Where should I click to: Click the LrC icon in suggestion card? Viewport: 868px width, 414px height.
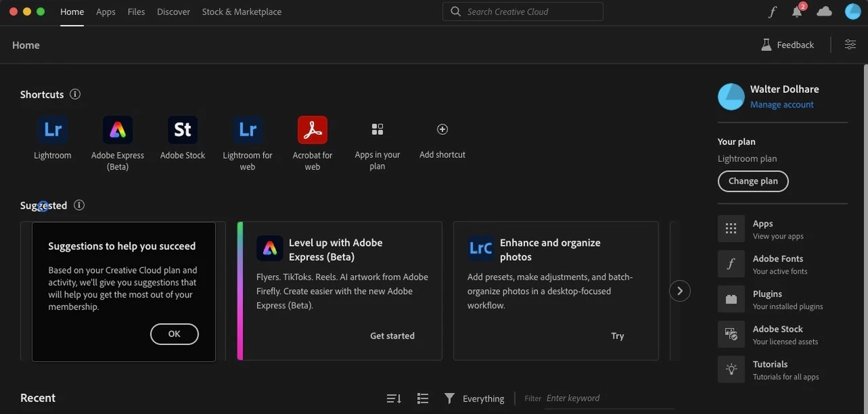coord(481,249)
